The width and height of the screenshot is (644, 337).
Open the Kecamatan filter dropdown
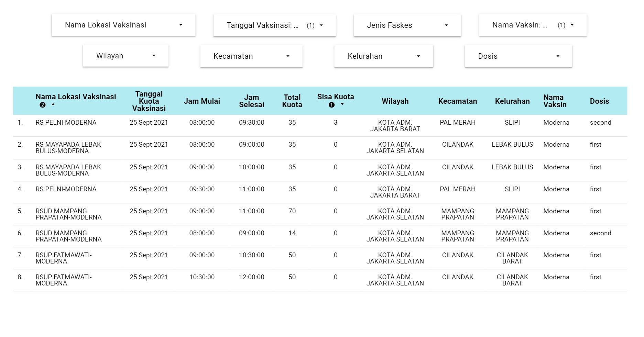tap(251, 56)
